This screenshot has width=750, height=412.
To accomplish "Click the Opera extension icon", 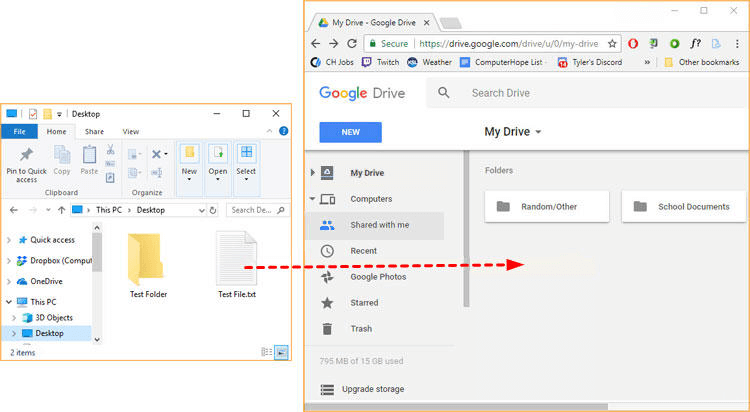I will (633, 44).
